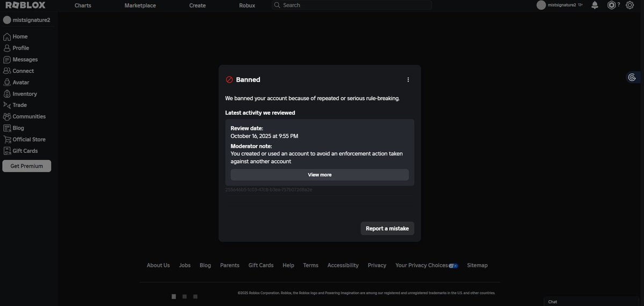Screen dimensions: 644x306
Task: Click the search magnifier icon
Action: tap(277, 5)
